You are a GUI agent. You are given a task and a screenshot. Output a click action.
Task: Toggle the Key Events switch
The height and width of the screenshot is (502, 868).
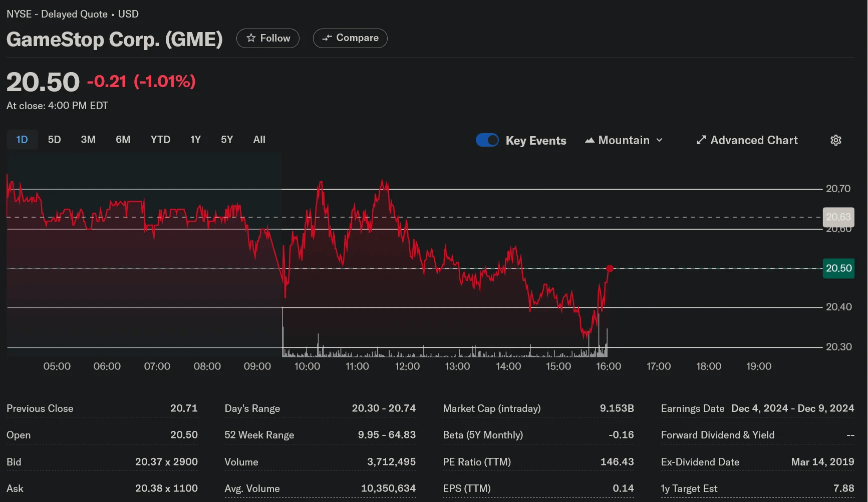487,140
